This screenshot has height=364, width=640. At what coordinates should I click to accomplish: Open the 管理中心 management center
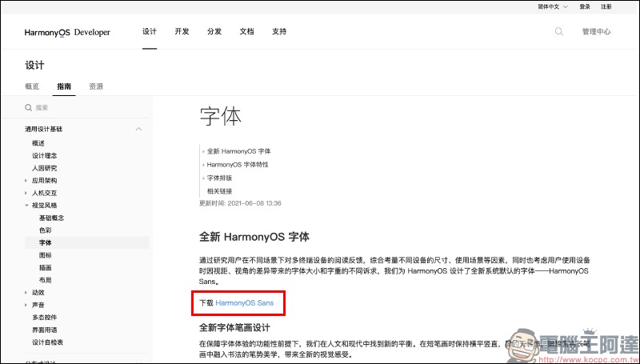coord(596,32)
